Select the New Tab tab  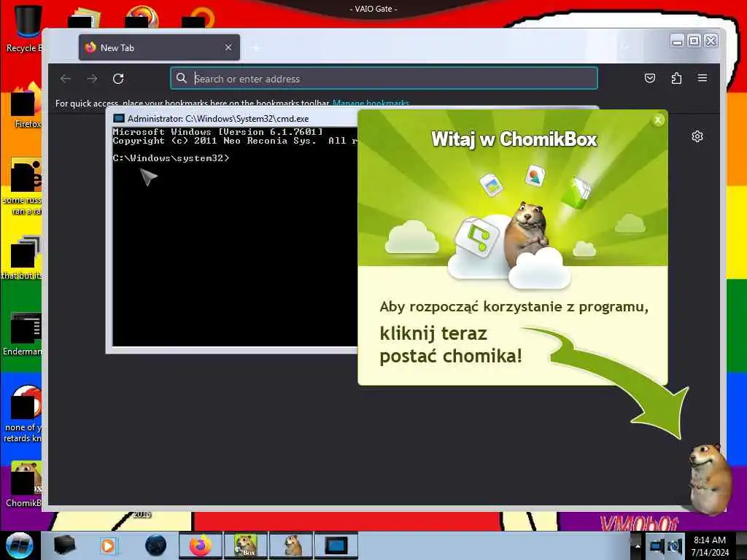tap(159, 47)
